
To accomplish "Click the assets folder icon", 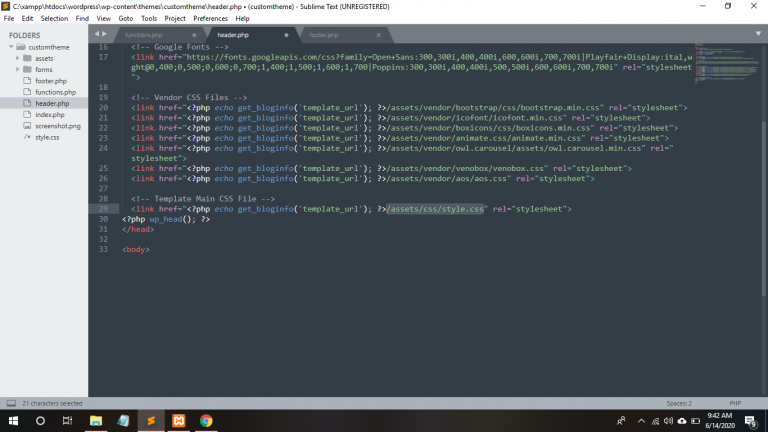I will 27,58.
